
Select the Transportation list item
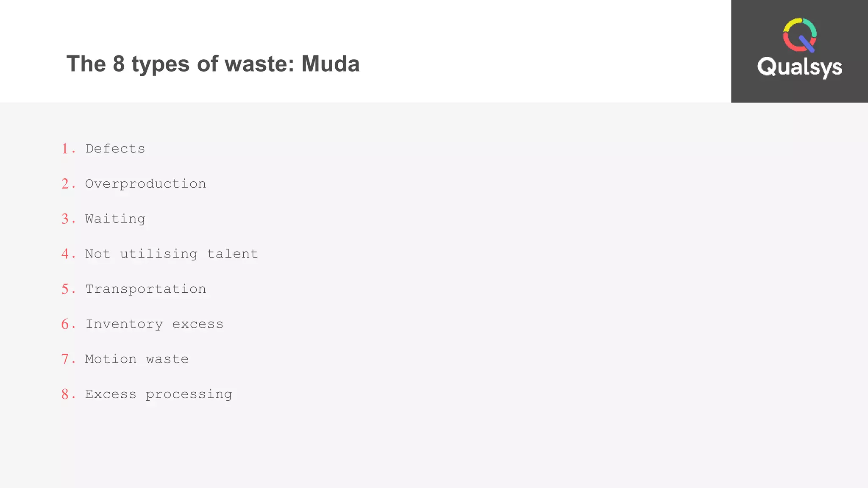click(145, 289)
